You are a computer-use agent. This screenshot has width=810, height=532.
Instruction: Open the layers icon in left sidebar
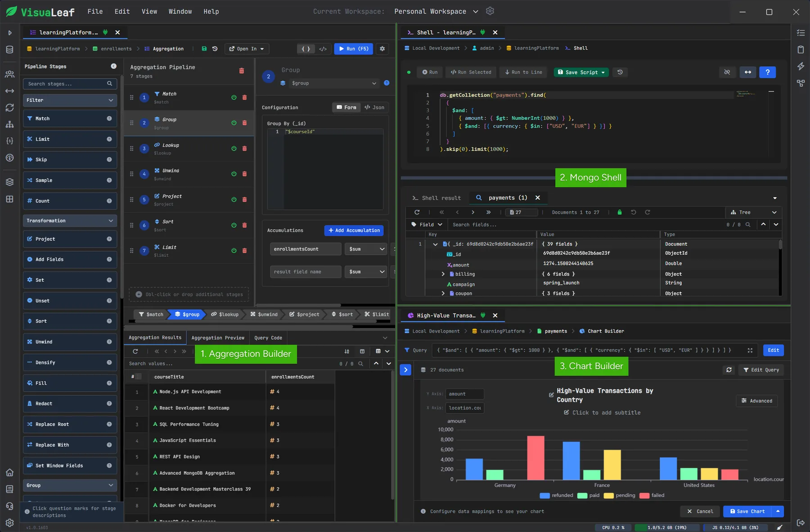[x=9, y=182]
